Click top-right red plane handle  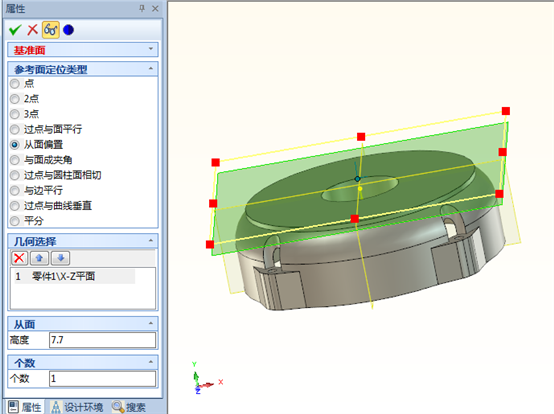pyautogui.click(x=506, y=111)
